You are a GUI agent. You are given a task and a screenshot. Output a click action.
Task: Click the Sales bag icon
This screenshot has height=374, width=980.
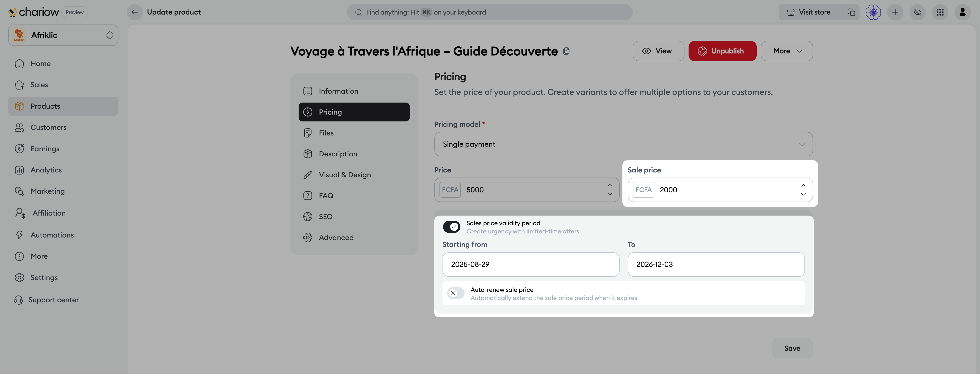tap(19, 85)
